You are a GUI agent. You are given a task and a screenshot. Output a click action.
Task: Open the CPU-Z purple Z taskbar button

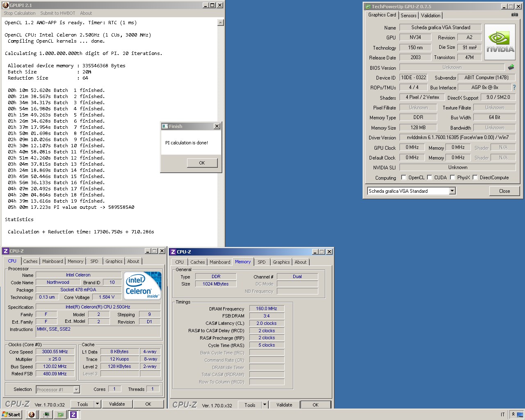(x=74, y=415)
